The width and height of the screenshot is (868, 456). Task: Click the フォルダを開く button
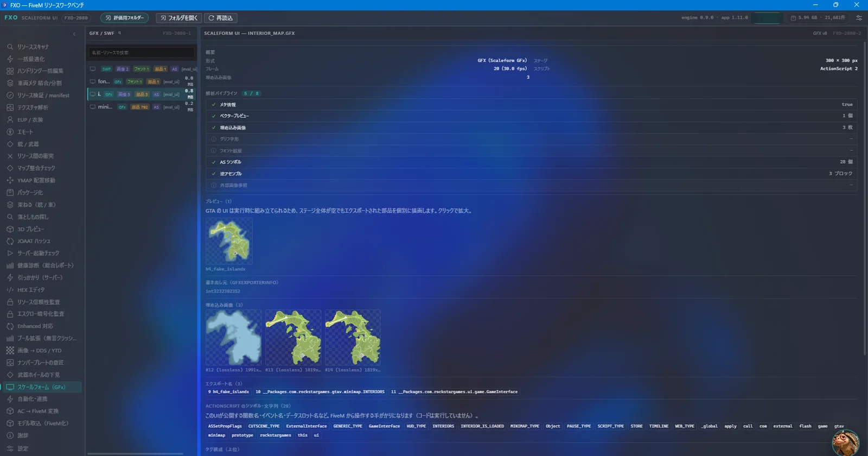tap(179, 18)
